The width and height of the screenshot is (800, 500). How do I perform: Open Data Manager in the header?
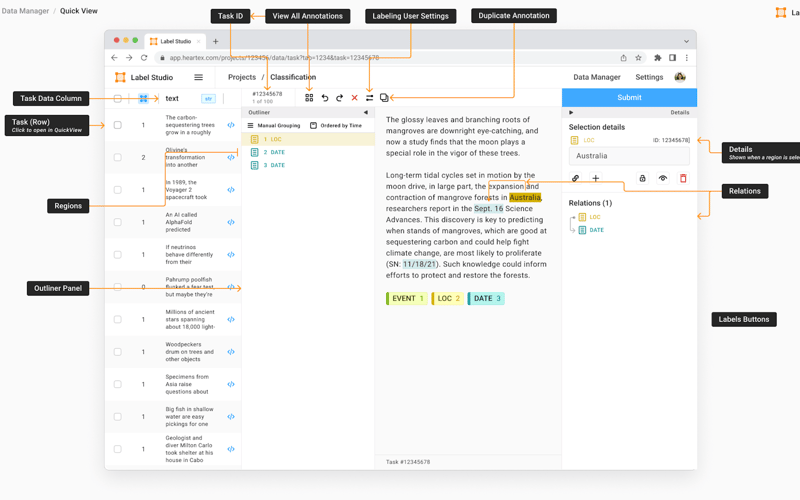coord(596,77)
